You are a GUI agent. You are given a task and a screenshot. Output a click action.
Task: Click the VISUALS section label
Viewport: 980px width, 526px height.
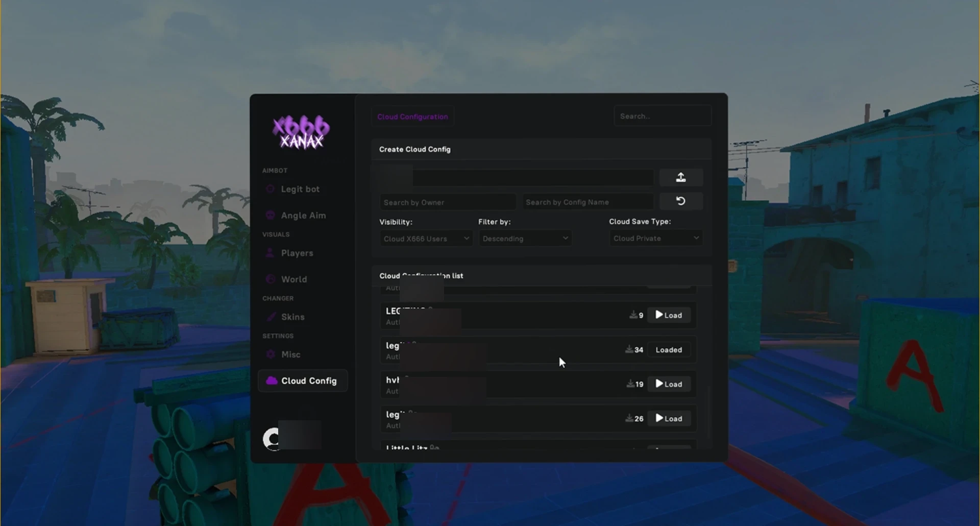pos(276,234)
